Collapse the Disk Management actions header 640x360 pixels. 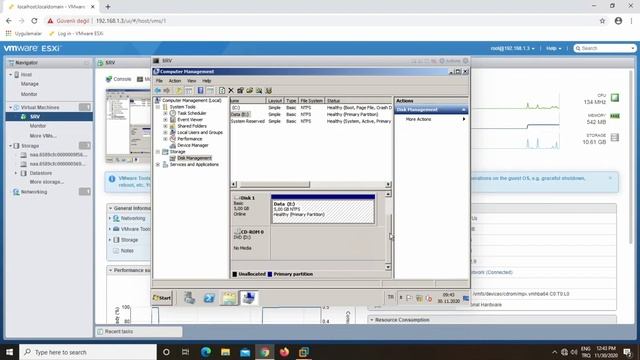click(464, 110)
